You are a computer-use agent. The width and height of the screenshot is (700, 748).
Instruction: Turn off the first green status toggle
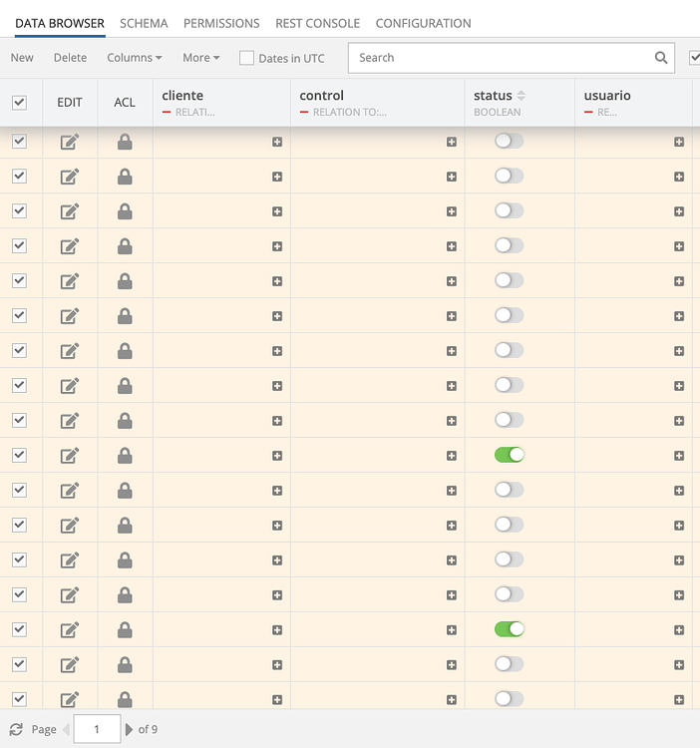click(x=509, y=455)
